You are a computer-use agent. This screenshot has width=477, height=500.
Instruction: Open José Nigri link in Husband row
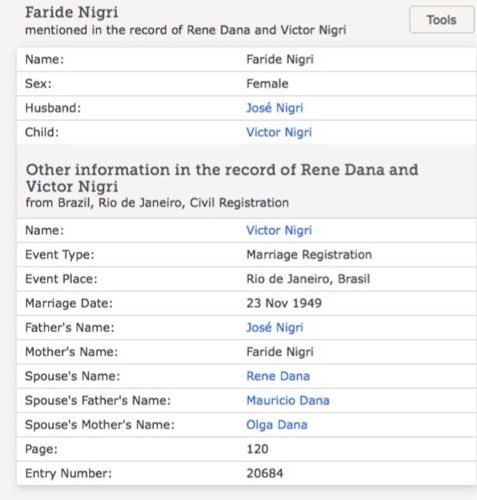(x=275, y=108)
